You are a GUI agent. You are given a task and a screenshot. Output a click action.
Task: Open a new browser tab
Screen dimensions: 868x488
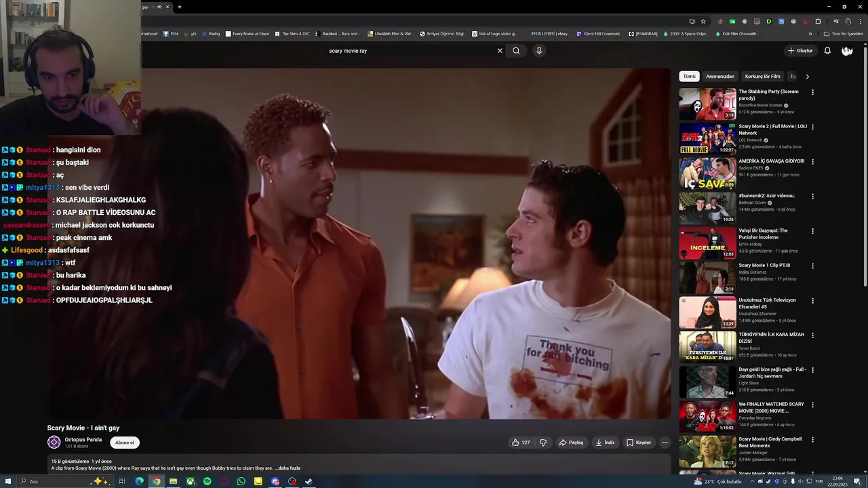[179, 7]
